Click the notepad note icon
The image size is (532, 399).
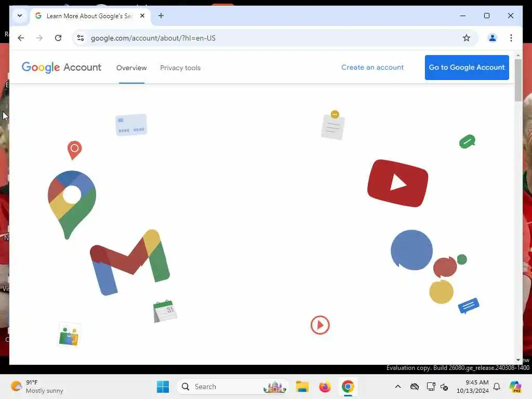[333, 125]
